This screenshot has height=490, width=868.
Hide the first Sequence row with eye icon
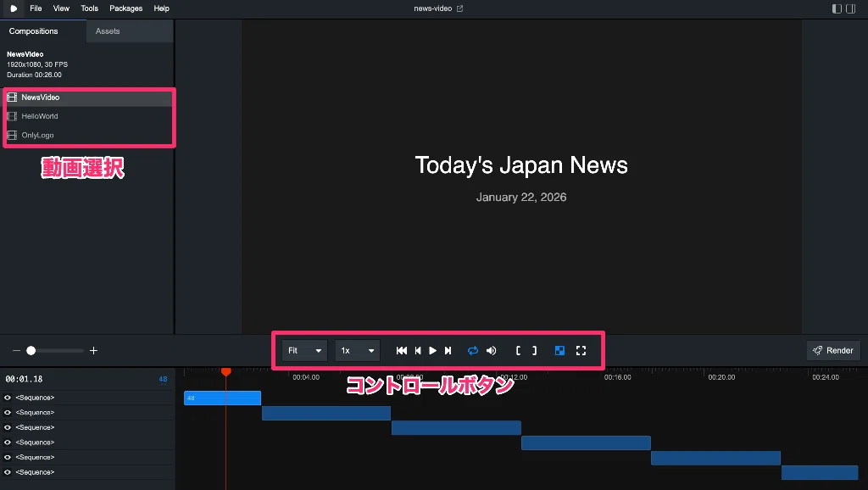tap(7, 398)
